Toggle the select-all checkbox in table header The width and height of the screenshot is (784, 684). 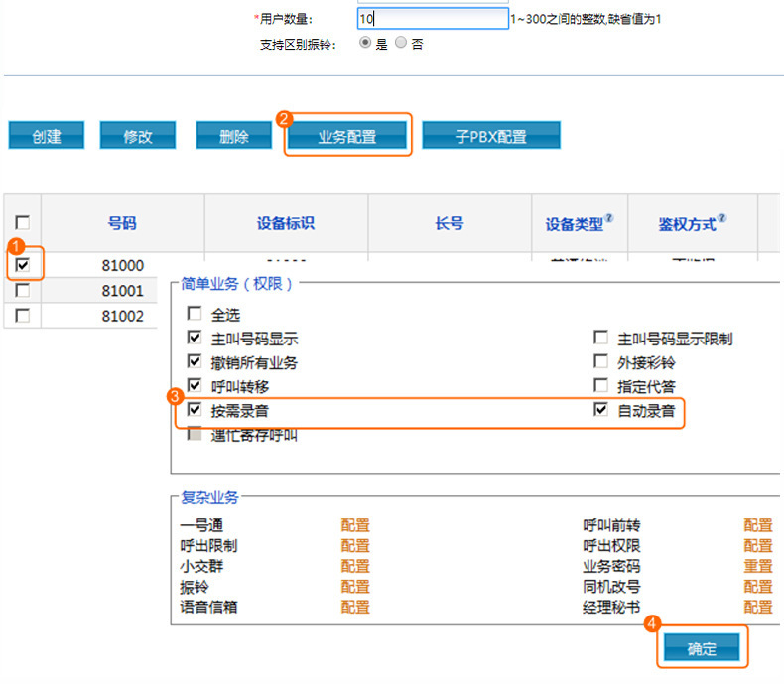(x=23, y=222)
